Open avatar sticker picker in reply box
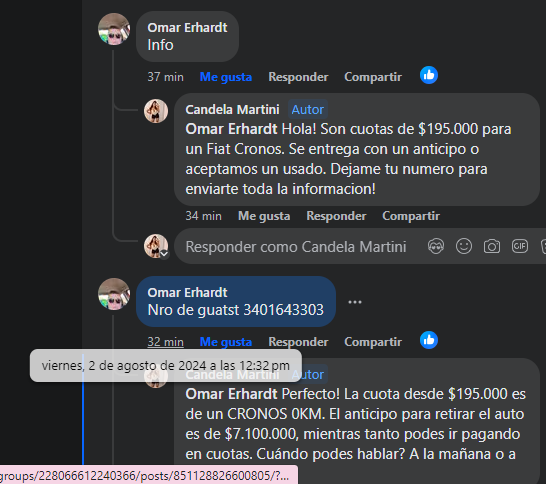 click(x=436, y=247)
